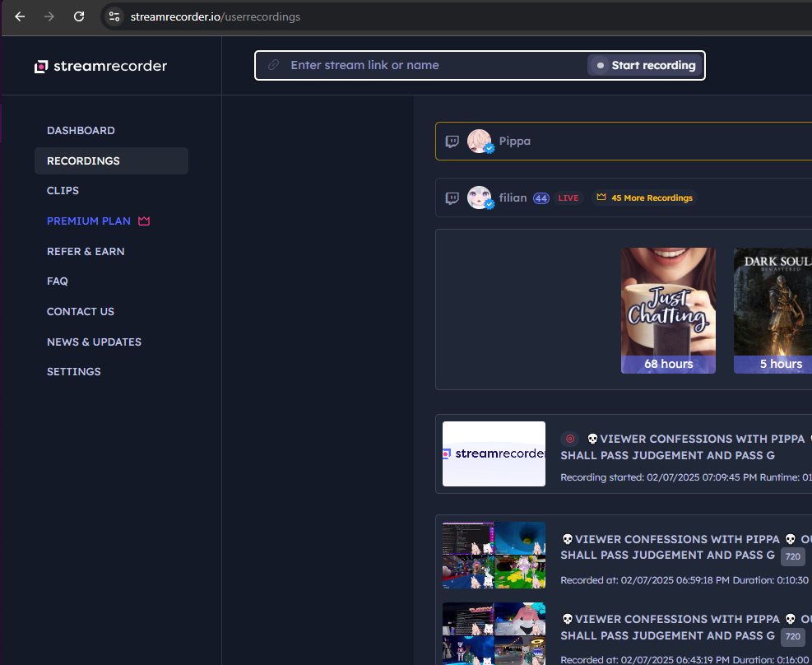Click the 720 badge on the 06:43:19 PM recording

click(x=793, y=636)
